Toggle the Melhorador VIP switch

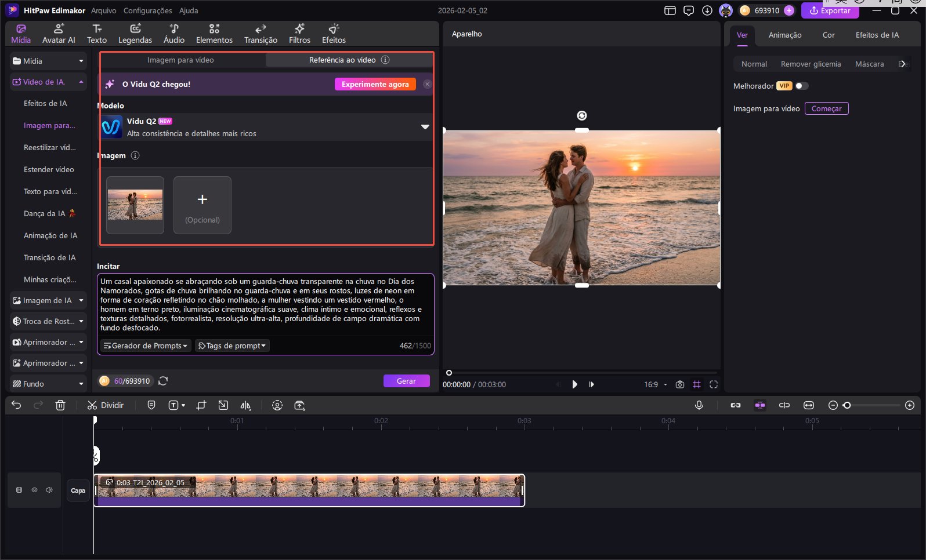tap(801, 86)
